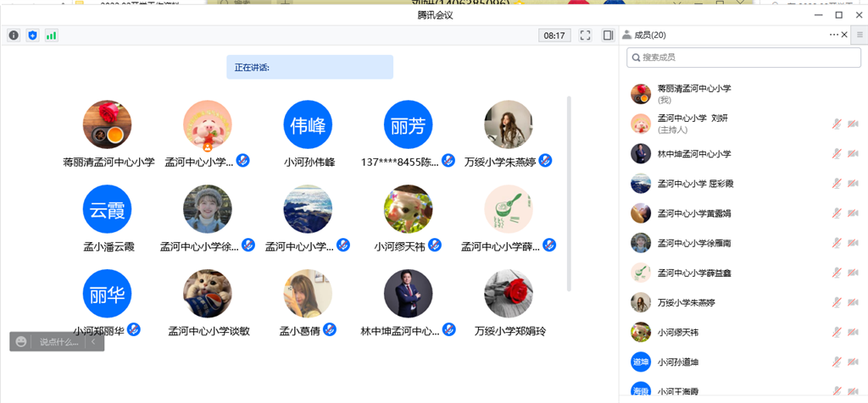The height and width of the screenshot is (403, 868).
Task: Close the members panel
Action: point(844,35)
